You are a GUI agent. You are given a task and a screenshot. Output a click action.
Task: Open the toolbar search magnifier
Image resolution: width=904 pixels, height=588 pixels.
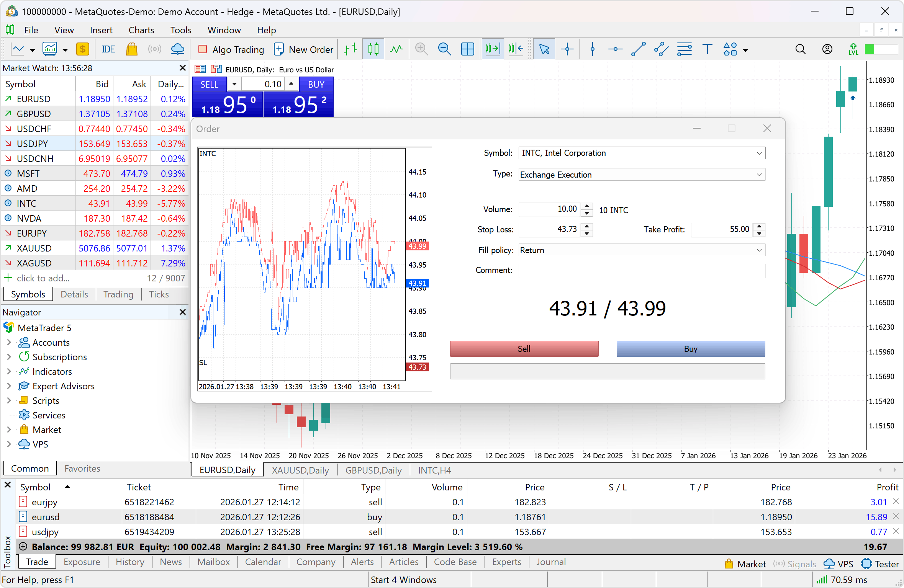point(800,49)
